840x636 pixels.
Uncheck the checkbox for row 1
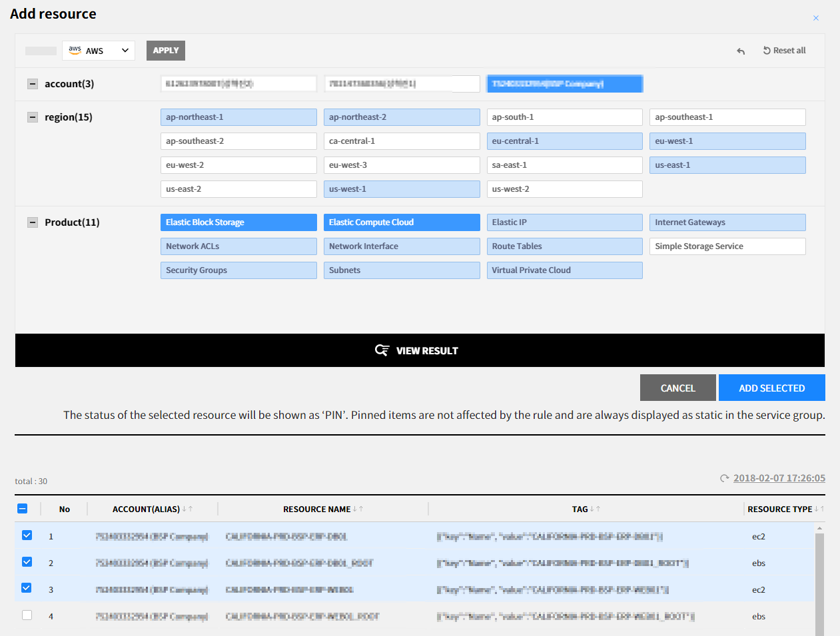pyautogui.click(x=27, y=535)
